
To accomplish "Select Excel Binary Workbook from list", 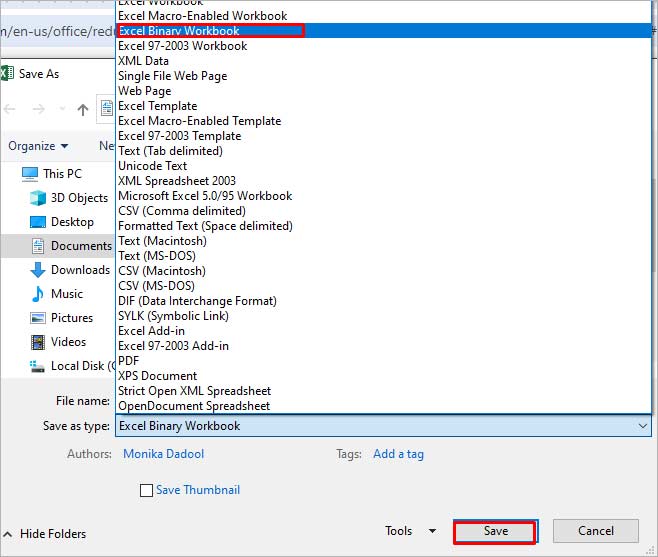I will coord(384,31).
